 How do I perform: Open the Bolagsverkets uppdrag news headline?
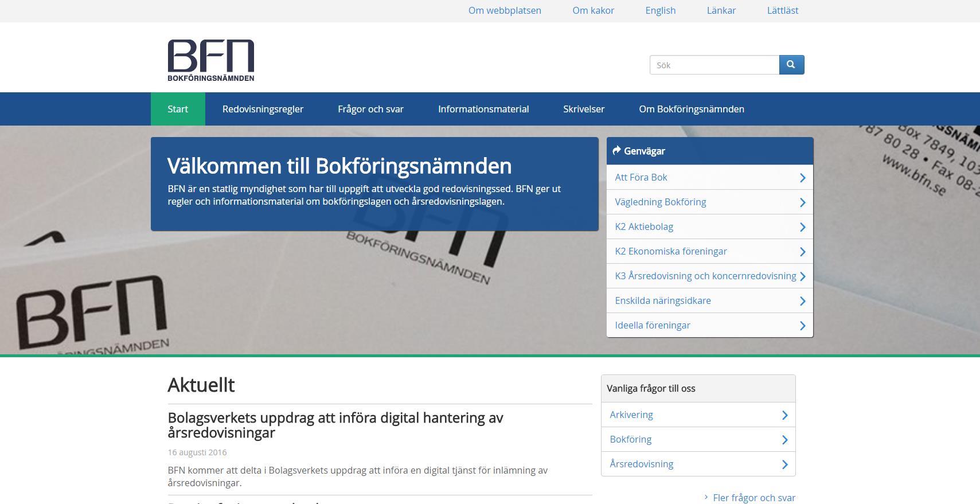(335, 425)
